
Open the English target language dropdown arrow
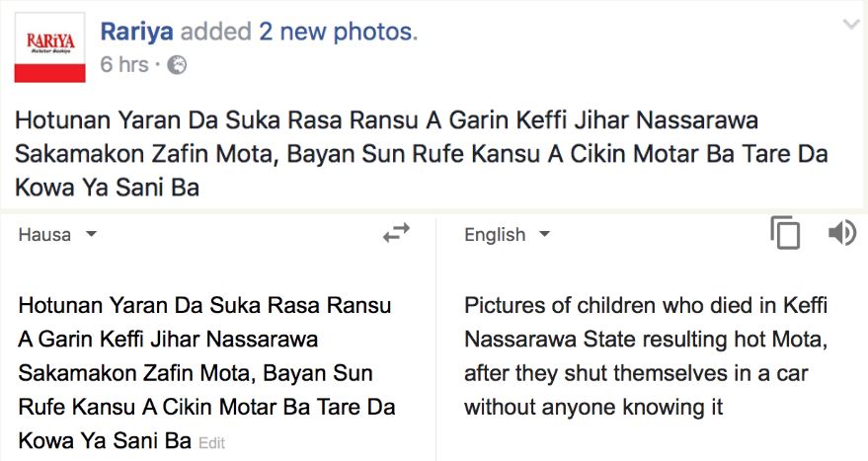pyautogui.click(x=545, y=234)
